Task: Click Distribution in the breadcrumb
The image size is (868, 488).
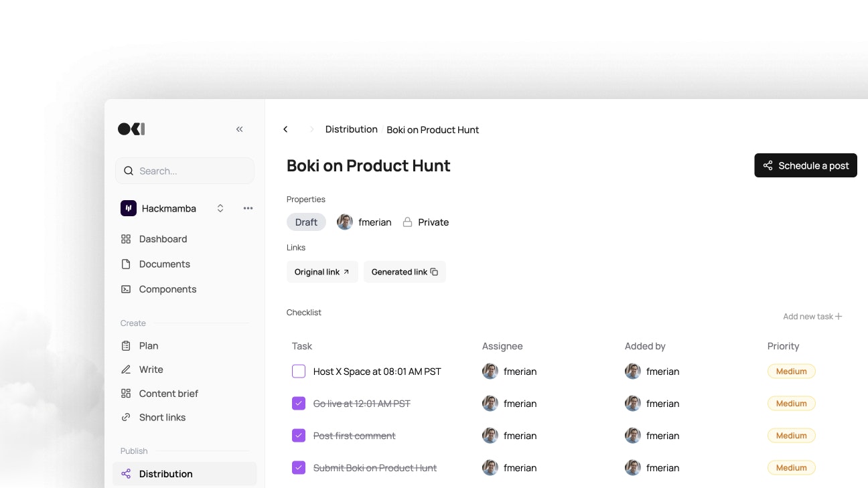Action: [x=352, y=129]
